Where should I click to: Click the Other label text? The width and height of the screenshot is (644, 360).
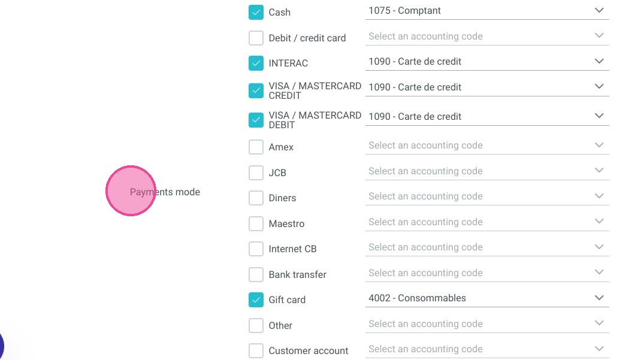tap(280, 325)
